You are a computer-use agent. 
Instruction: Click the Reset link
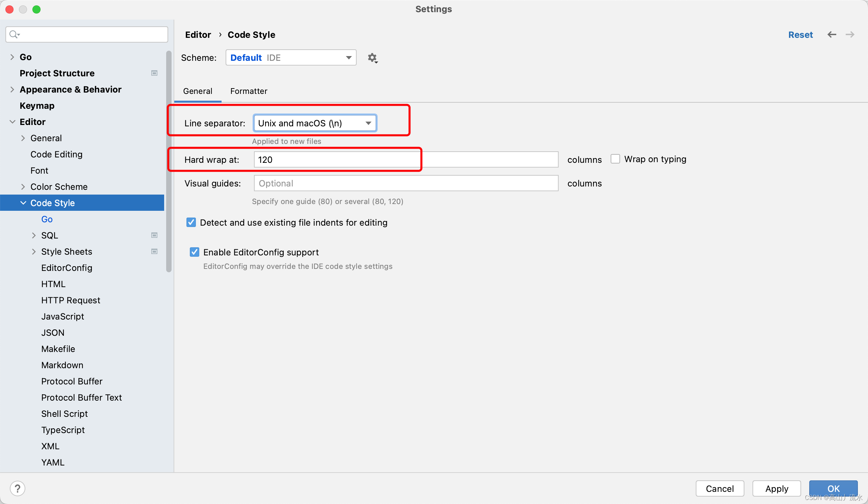800,34
